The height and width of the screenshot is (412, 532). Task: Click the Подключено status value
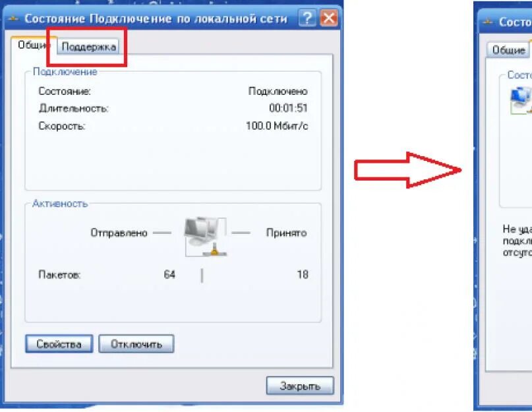[x=278, y=91]
